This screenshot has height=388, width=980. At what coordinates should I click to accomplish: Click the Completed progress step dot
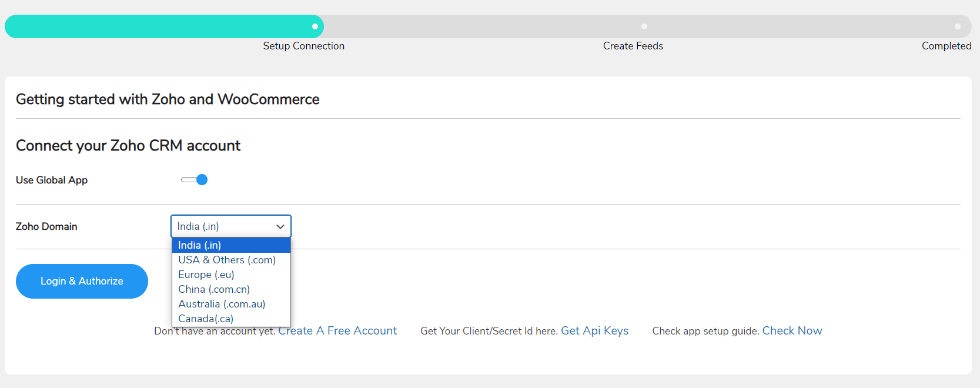pos(958,26)
